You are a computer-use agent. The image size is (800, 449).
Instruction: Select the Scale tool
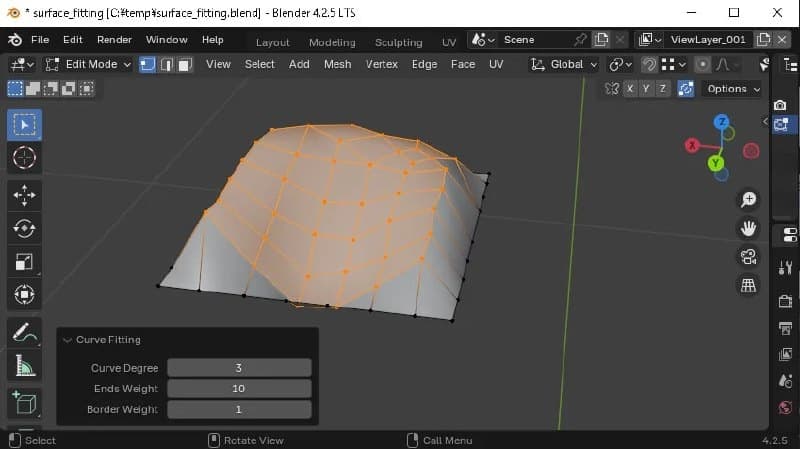(24, 262)
